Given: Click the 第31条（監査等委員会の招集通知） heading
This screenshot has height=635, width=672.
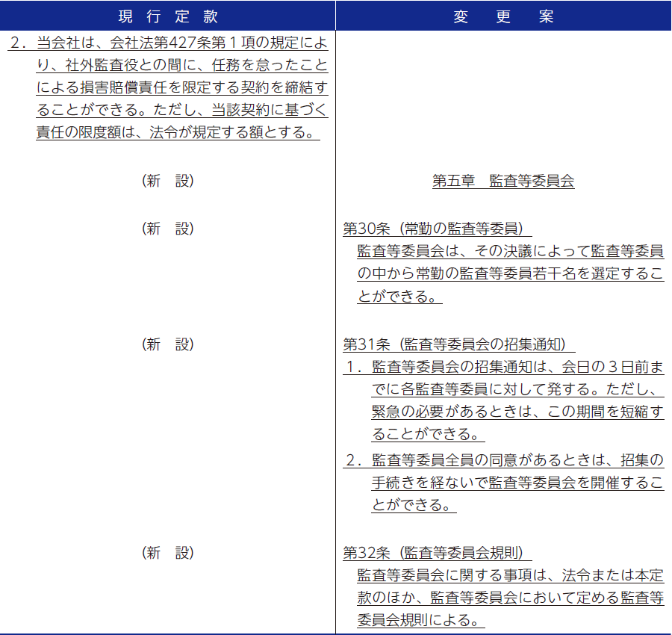Looking at the screenshot, I should [x=458, y=344].
